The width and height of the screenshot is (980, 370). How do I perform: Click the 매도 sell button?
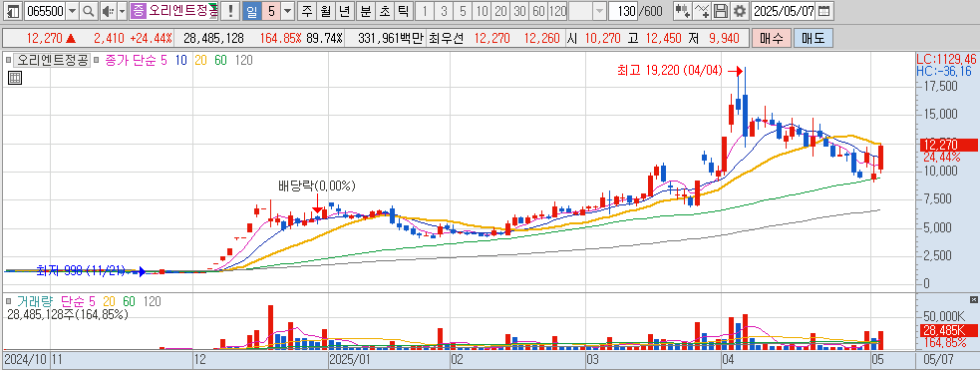pos(814,39)
